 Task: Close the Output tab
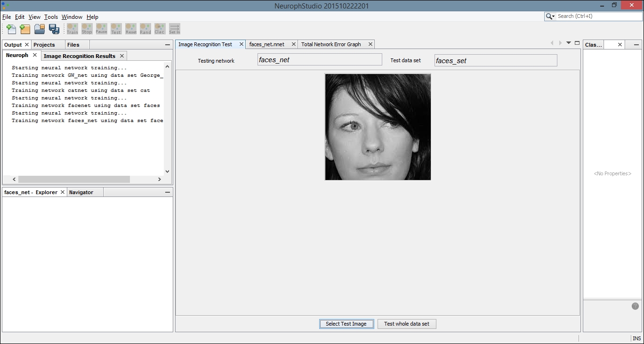(27, 45)
